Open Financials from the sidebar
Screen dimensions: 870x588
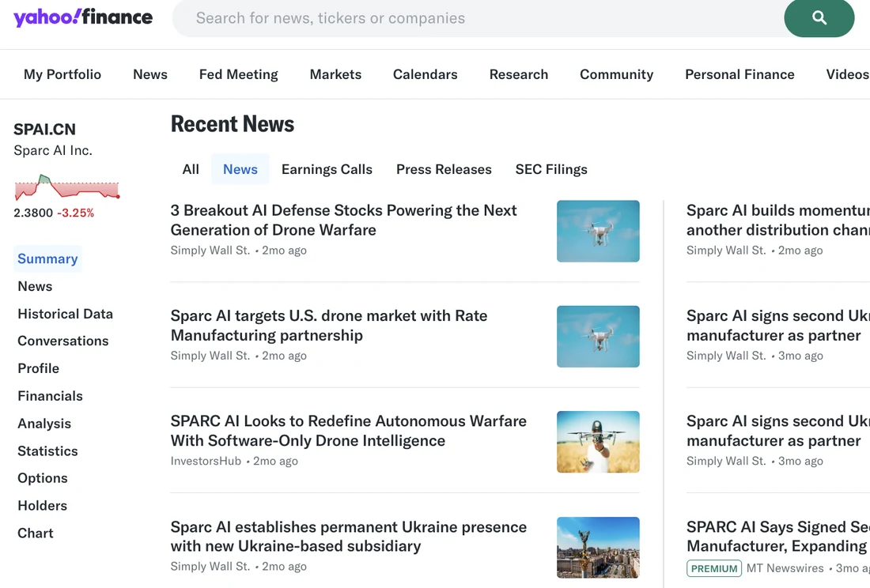50,396
